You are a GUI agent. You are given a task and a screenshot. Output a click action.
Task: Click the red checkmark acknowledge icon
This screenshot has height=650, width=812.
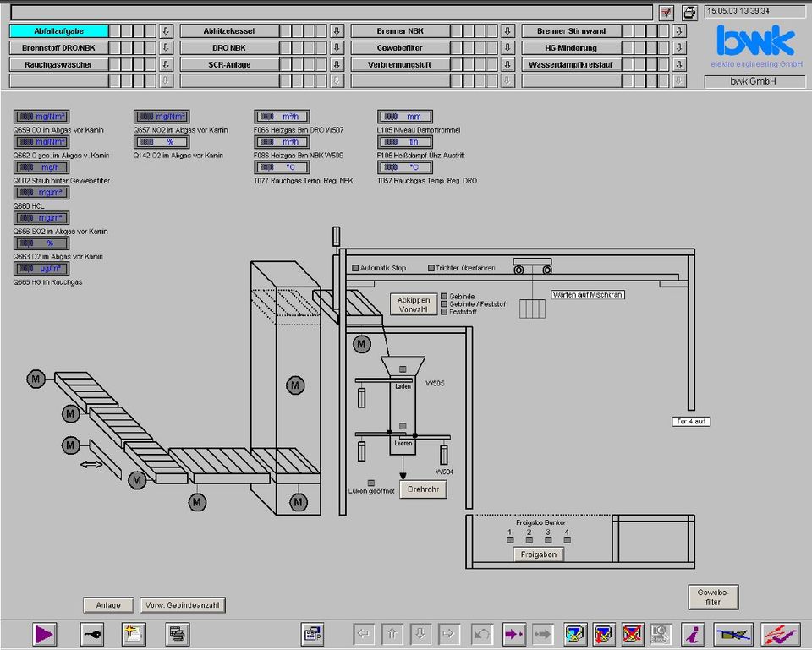pos(667,12)
